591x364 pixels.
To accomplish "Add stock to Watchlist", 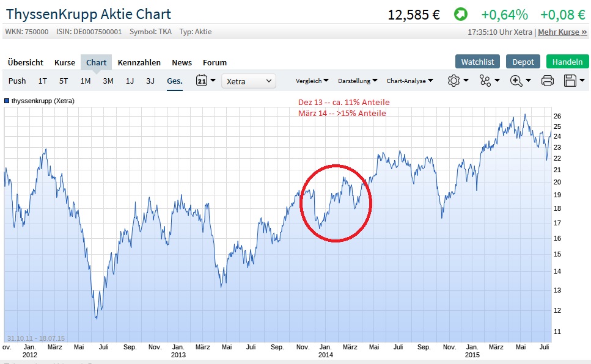I will pyautogui.click(x=477, y=62).
